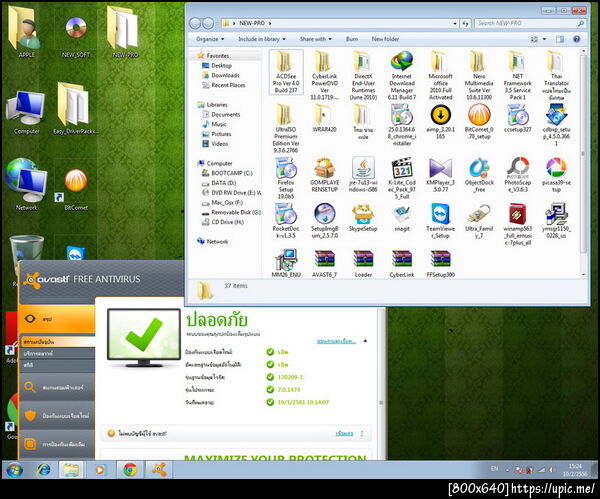Click link in avast notification bar
This screenshot has width=600, height=499.
point(344,434)
